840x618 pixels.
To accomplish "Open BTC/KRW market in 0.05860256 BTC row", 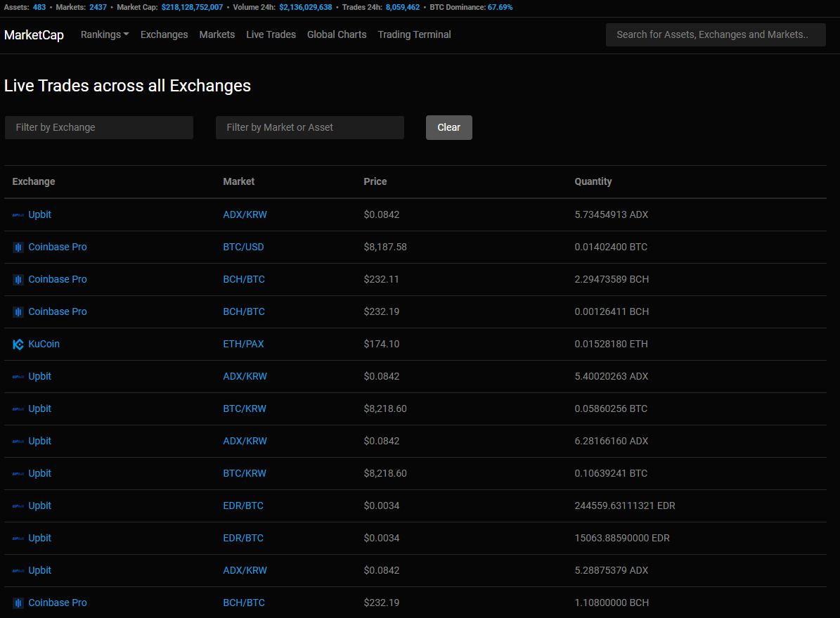I will [245, 408].
